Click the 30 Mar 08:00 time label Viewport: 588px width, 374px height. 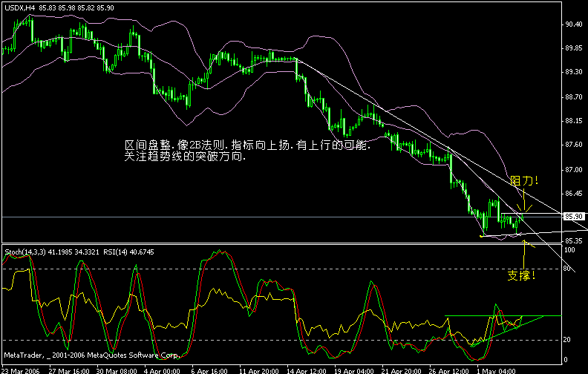(x=117, y=370)
